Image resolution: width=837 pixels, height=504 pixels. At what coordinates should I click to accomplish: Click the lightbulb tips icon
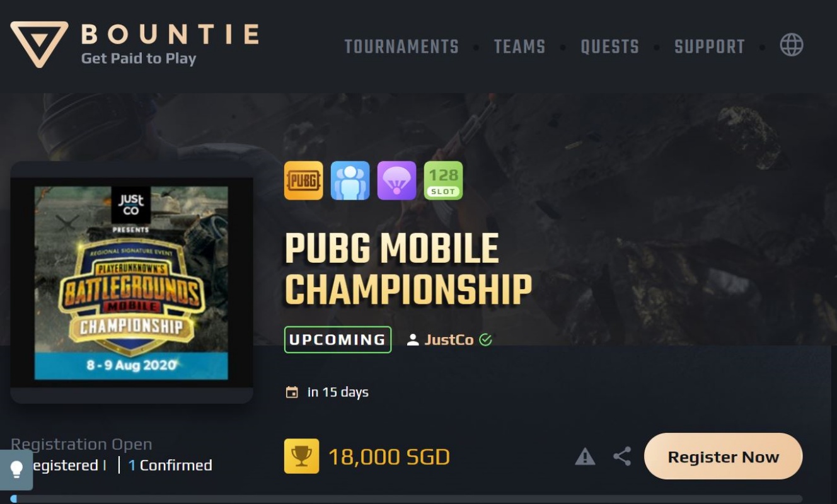point(17,469)
